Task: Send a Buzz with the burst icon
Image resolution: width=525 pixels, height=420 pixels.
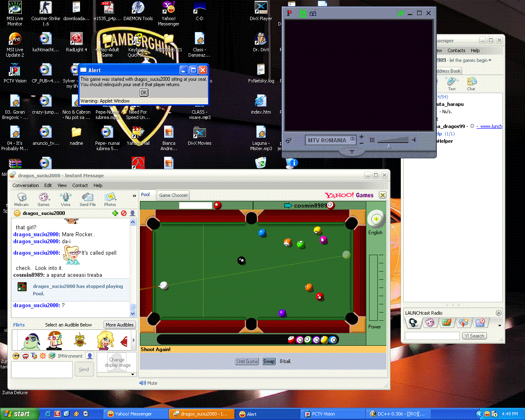Action: coord(43,356)
